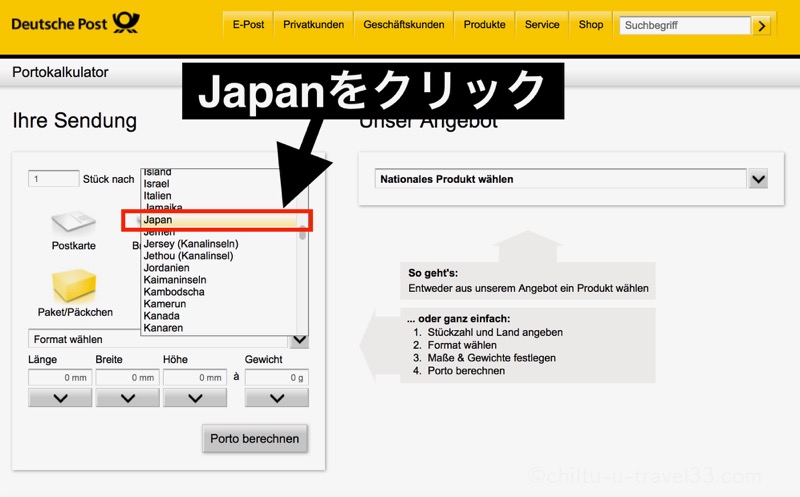Select Jordanien in the country list
800x497 pixels.
(x=219, y=268)
